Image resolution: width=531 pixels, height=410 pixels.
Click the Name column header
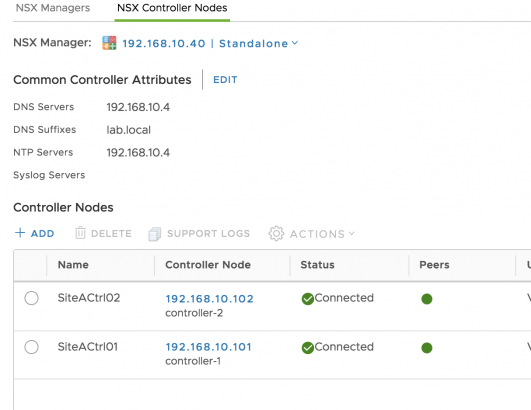(73, 265)
